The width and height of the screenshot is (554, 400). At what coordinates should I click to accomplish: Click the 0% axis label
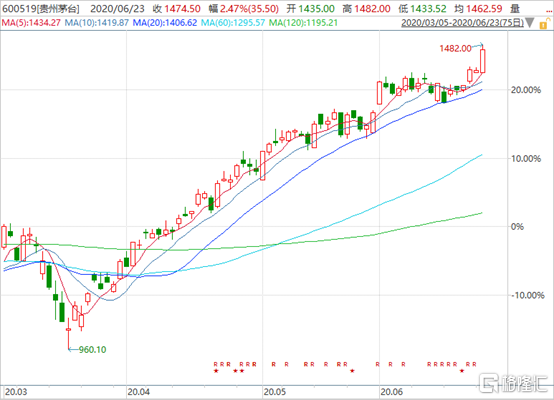(x=517, y=227)
